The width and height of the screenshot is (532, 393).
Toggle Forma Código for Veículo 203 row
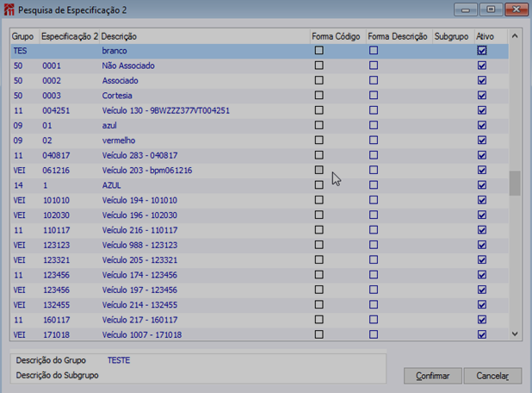tap(319, 170)
